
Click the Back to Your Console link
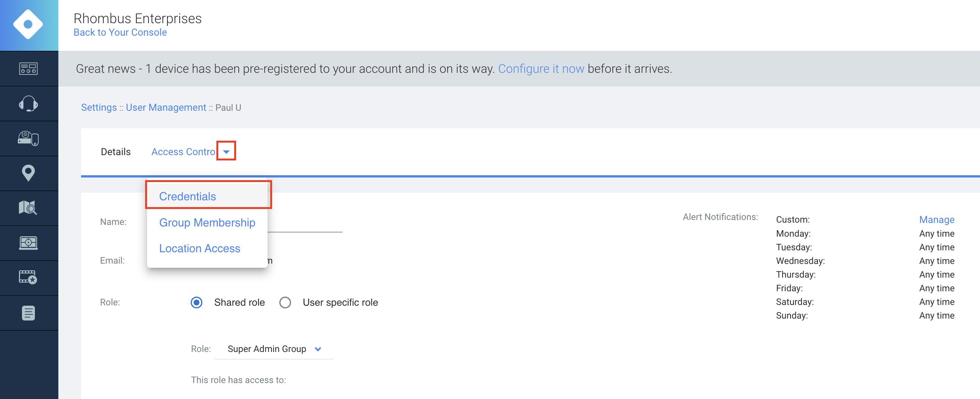120,32
